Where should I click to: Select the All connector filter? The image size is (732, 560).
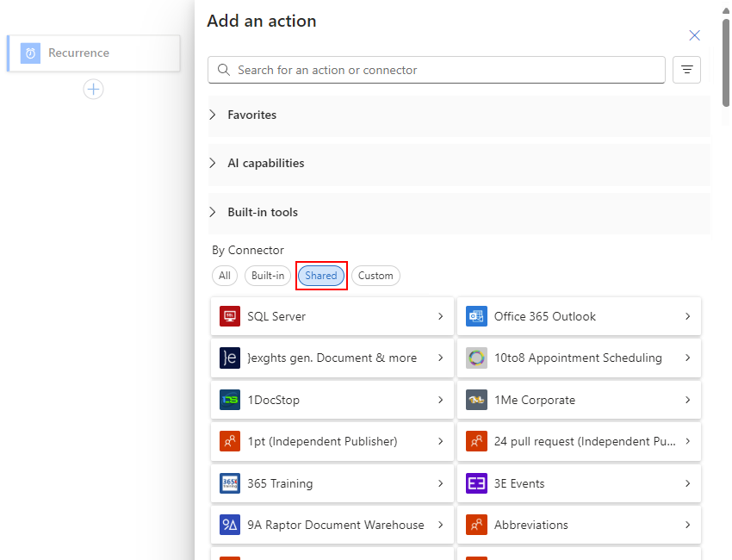tap(225, 276)
